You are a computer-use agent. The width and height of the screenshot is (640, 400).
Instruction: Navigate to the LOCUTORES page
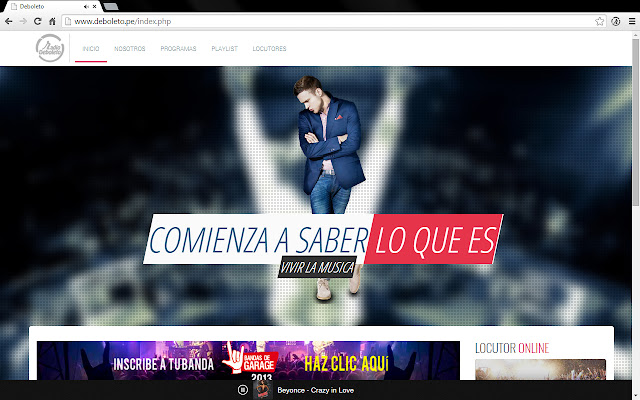tap(270, 48)
